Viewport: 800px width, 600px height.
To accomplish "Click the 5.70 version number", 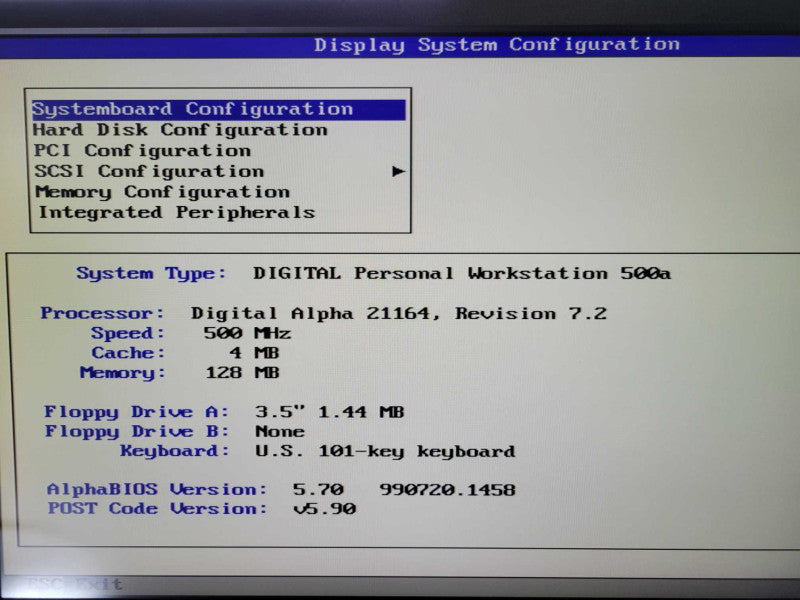I will point(318,490).
